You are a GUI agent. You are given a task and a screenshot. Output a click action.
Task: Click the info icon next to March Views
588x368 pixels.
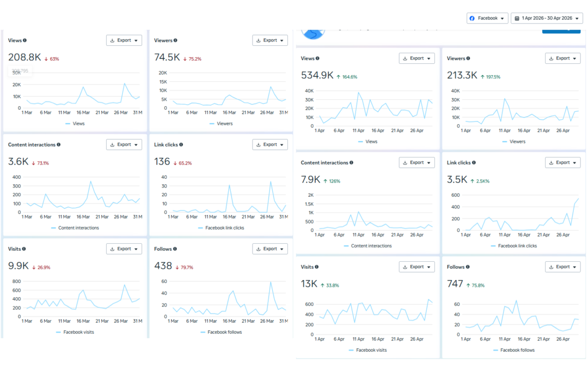point(24,40)
